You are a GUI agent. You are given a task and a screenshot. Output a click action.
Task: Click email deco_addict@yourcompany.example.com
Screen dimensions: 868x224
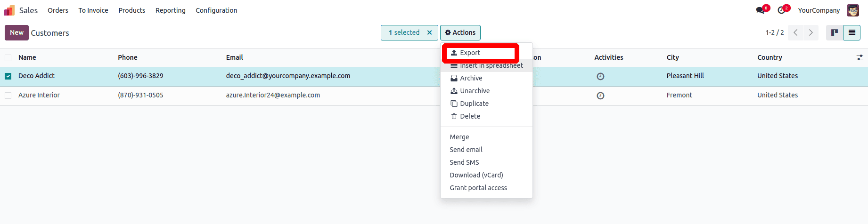(x=288, y=76)
